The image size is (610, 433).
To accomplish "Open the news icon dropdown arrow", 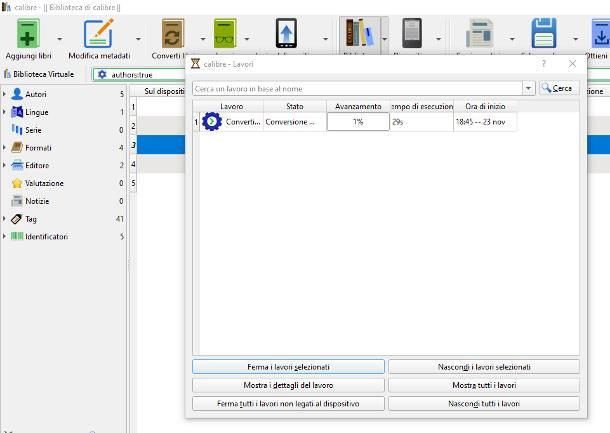I will click(x=512, y=39).
